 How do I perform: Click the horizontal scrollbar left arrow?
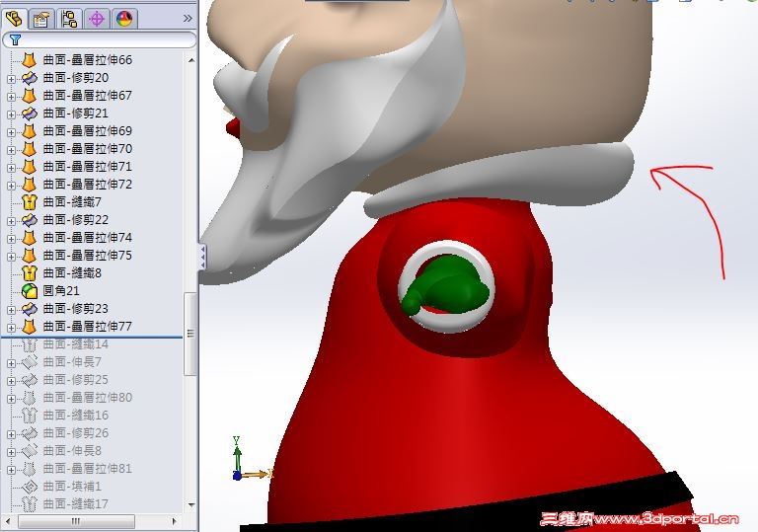coord(8,521)
